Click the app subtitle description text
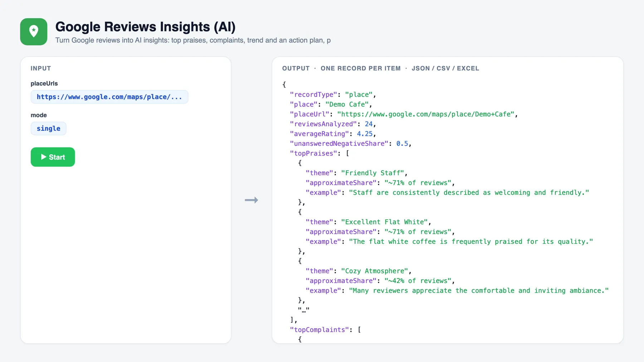This screenshot has height=362, width=644. click(193, 40)
